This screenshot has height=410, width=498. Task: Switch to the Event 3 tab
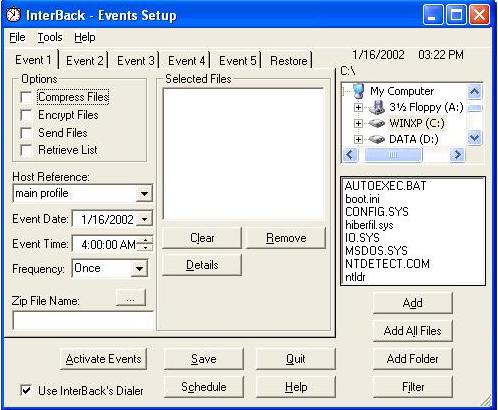136,61
